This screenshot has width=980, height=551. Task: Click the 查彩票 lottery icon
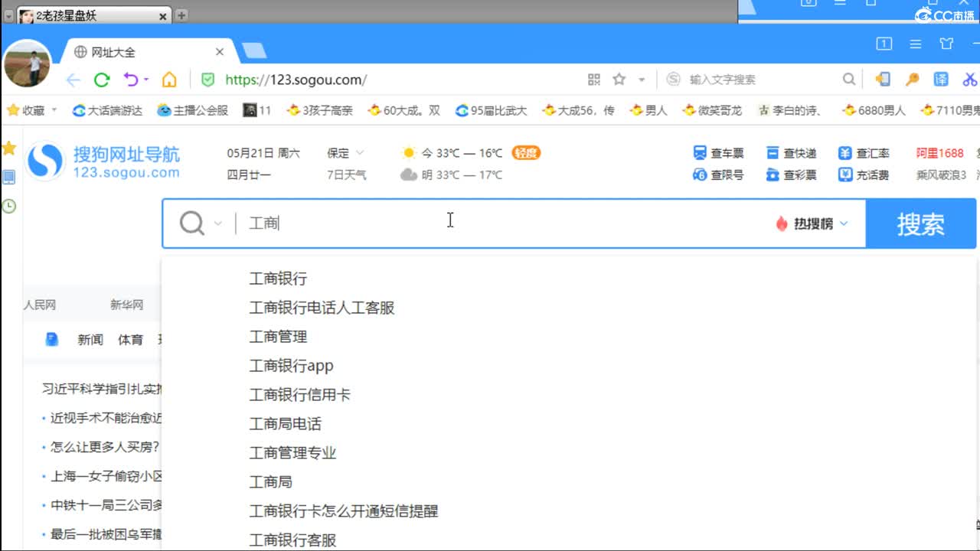point(773,174)
